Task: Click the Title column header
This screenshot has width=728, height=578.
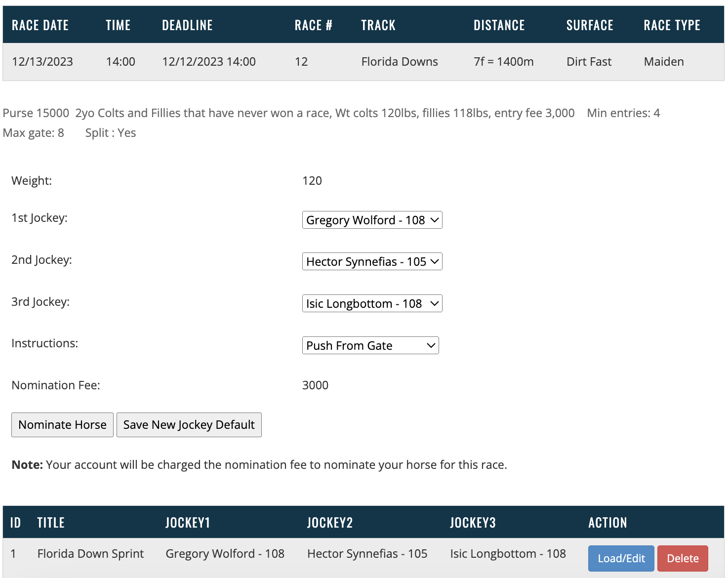Action: pyautogui.click(x=51, y=523)
